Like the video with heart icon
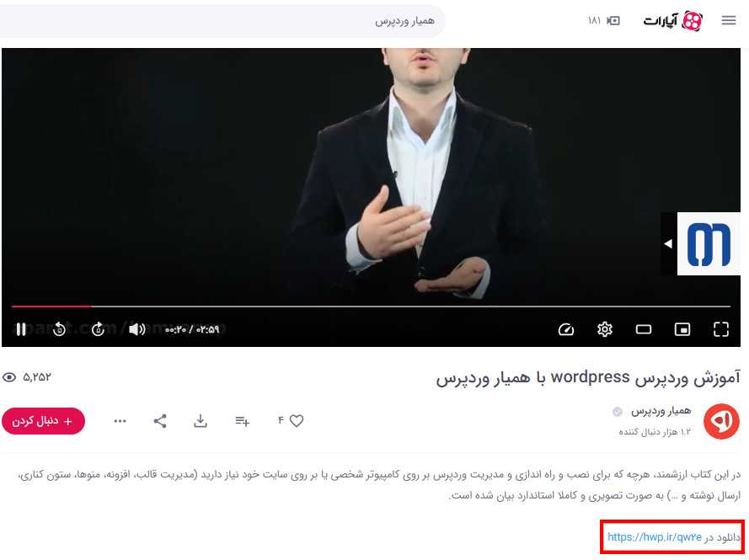The height and width of the screenshot is (560, 749). pyautogui.click(x=297, y=420)
